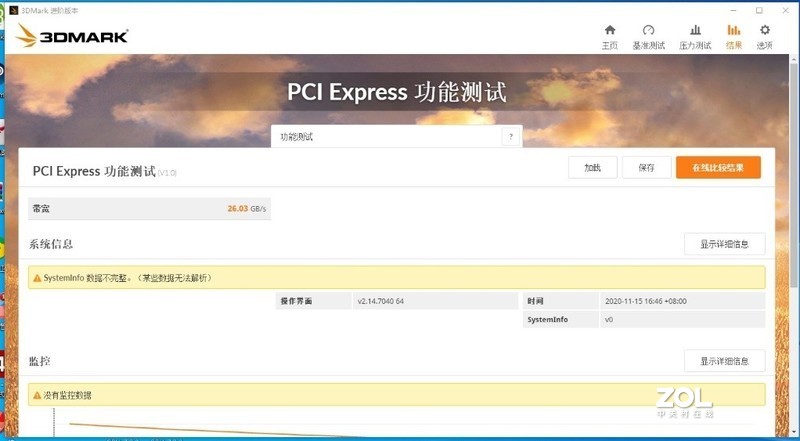Click the 3DMARK logo
This screenshot has width=800, height=441.
[72, 36]
